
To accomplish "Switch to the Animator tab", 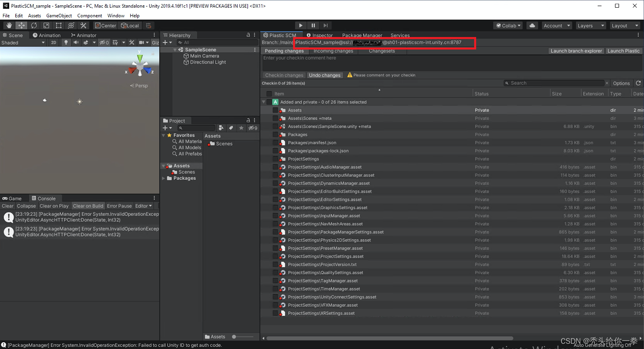I will click(x=84, y=35).
